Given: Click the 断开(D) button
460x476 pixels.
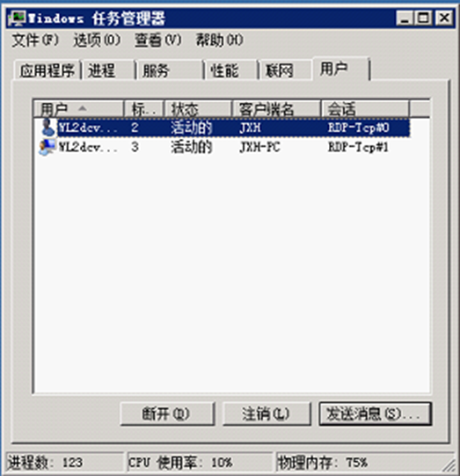Looking at the screenshot, I should point(167,414).
